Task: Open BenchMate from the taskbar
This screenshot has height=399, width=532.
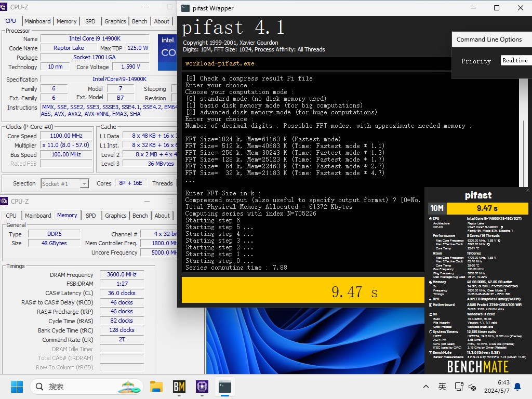Action: [179, 387]
